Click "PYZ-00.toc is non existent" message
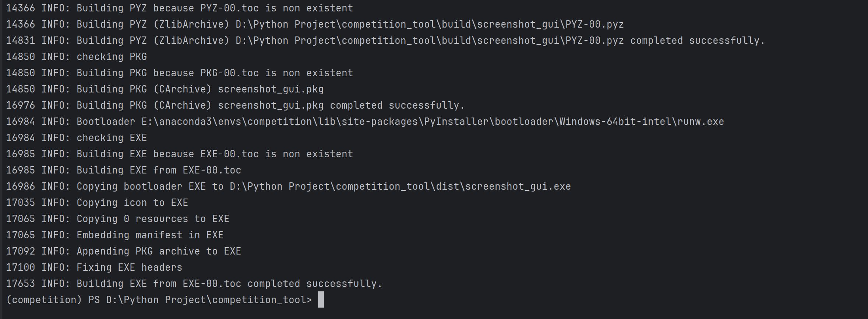This screenshot has width=868, height=319. click(276, 8)
